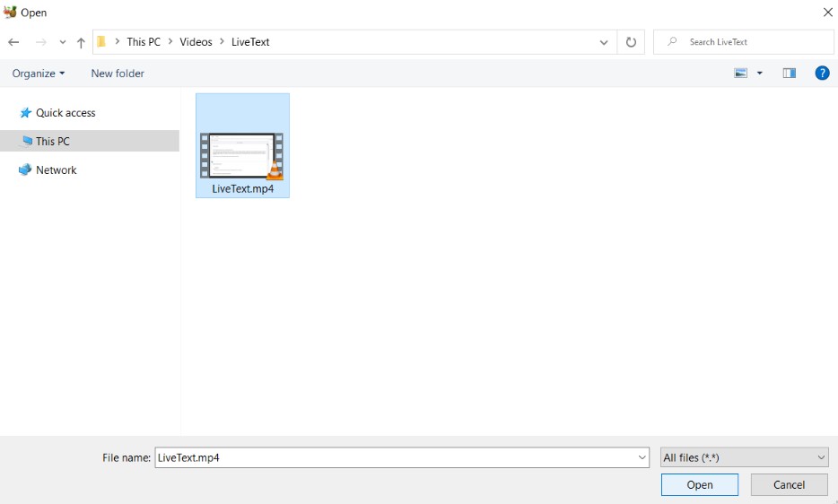
Task: Expand the chevron before This PC breadcrumb
Action: [x=117, y=41]
